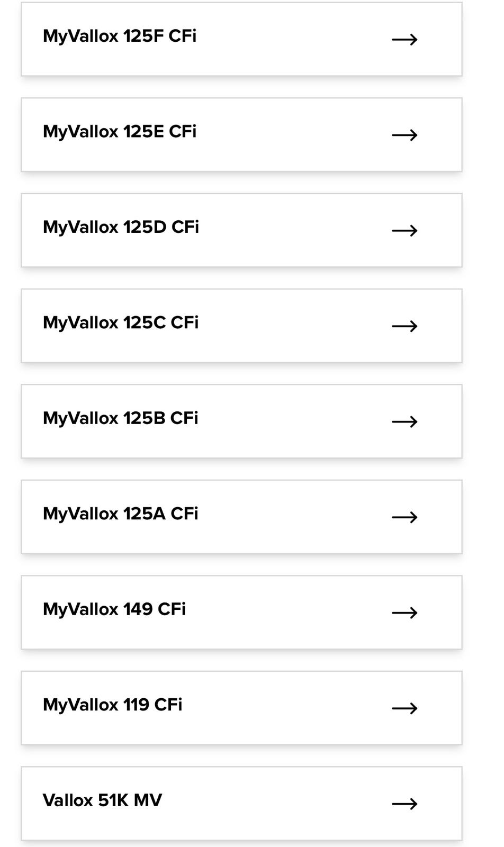Open the MyVallox 125A CFi label
This screenshot has width=504, height=847.
point(121,513)
